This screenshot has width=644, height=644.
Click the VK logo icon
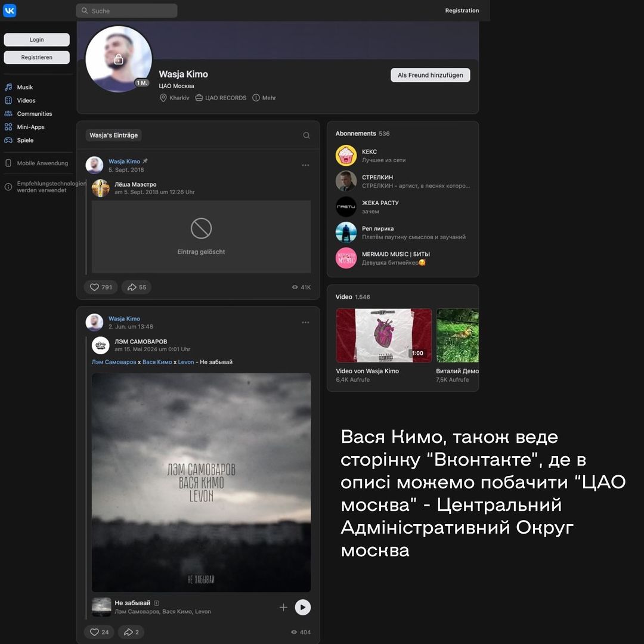point(10,11)
